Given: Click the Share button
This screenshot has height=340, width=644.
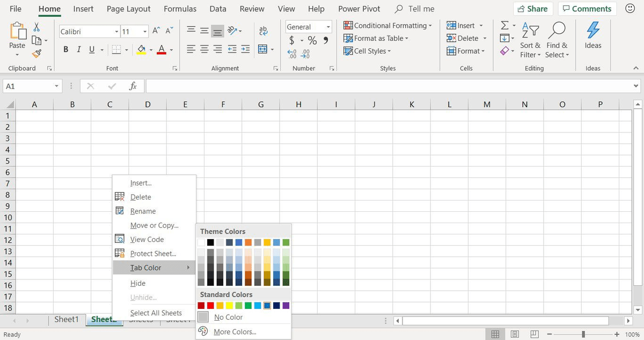Looking at the screenshot, I should point(533,9).
